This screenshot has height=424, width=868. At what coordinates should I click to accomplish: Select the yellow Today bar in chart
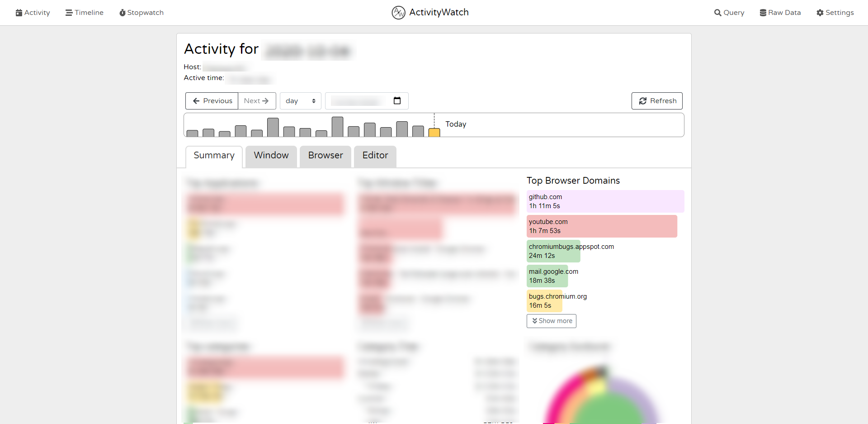click(434, 133)
